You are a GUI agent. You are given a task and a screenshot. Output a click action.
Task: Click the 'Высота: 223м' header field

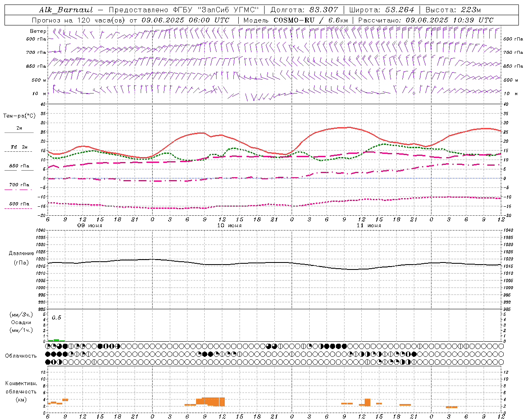point(453,10)
